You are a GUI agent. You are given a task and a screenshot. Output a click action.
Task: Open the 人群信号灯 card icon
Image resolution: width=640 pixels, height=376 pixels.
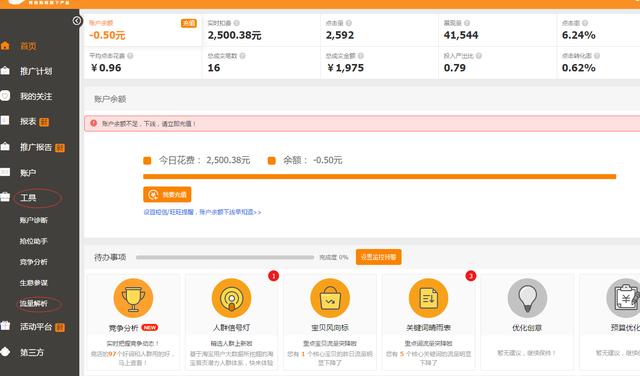[231, 298]
